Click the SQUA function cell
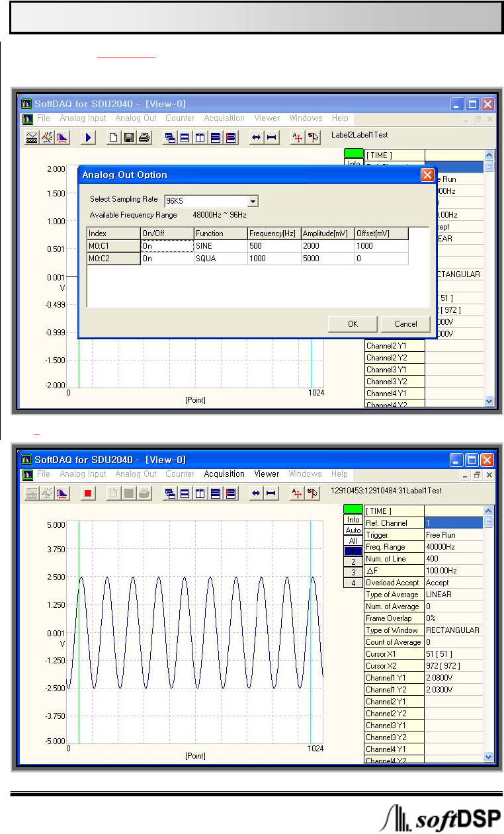 (220, 259)
